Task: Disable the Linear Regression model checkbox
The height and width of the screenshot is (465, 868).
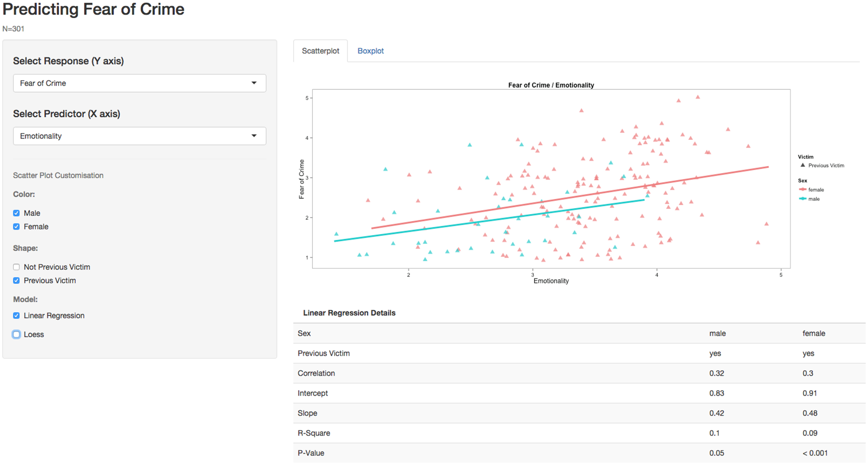Action: click(x=16, y=316)
